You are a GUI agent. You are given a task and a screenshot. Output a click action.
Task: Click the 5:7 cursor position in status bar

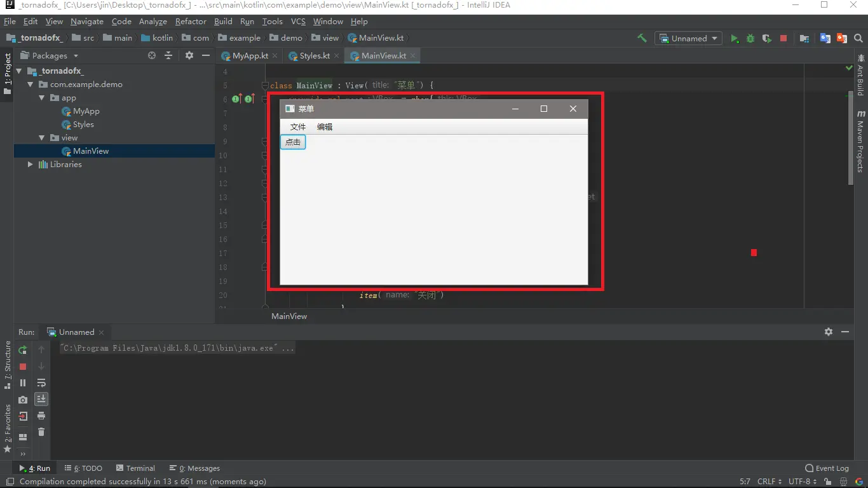(745, 482)
